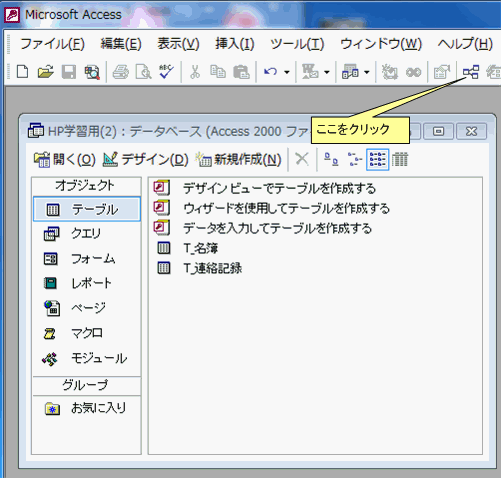Viewport: 501px width, 478px height.
Task: Click the Copy toolbar icon
Action: click(x=218, y=72)
